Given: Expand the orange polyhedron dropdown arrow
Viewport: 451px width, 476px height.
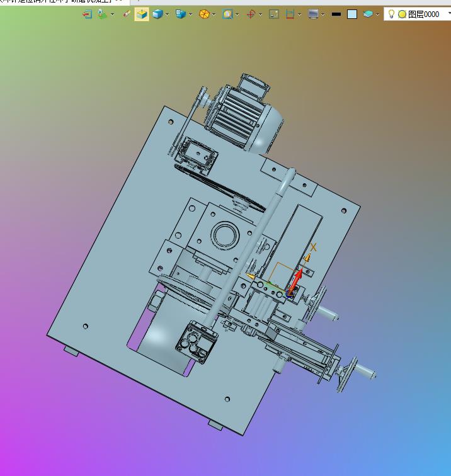Looking at the screenshot, I should tap(214, 14).
